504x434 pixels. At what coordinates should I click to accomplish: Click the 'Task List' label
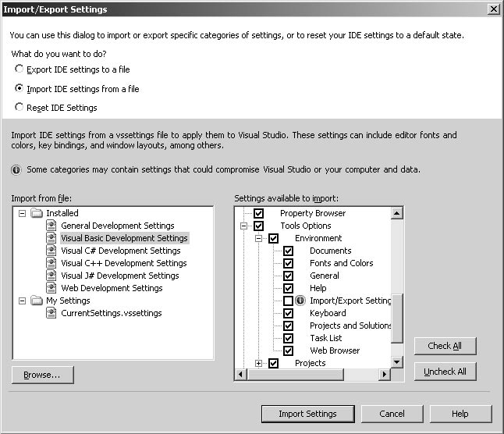coord(325,338)
